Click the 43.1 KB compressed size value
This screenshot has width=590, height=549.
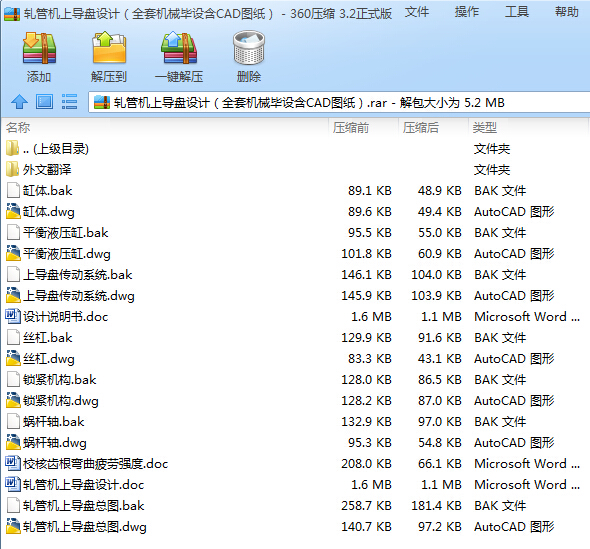tap(439, 359)
